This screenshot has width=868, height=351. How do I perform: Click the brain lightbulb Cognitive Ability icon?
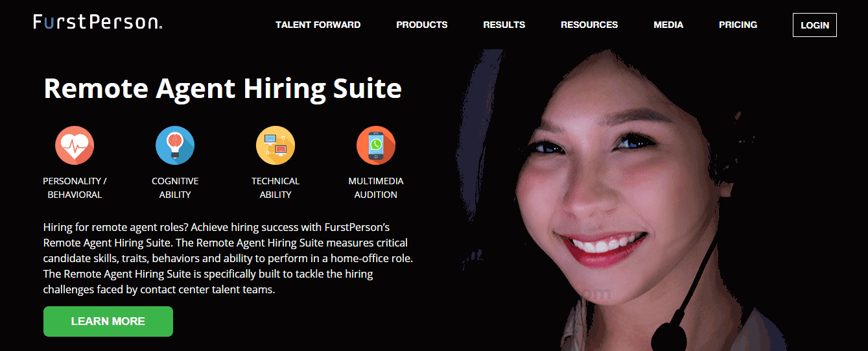[x=175, y=145]
